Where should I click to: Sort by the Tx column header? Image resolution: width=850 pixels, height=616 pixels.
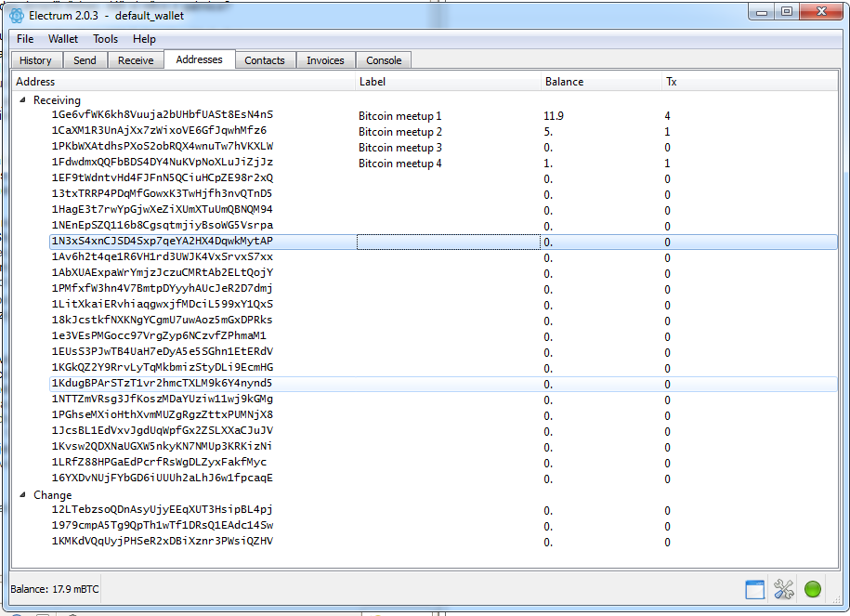750,82
